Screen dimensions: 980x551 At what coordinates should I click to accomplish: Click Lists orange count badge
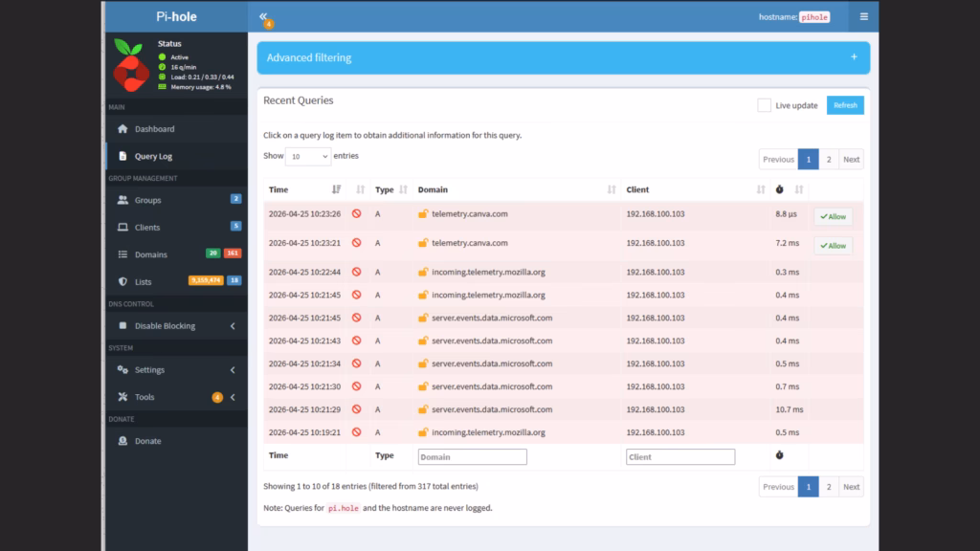(x=206, y=280)
